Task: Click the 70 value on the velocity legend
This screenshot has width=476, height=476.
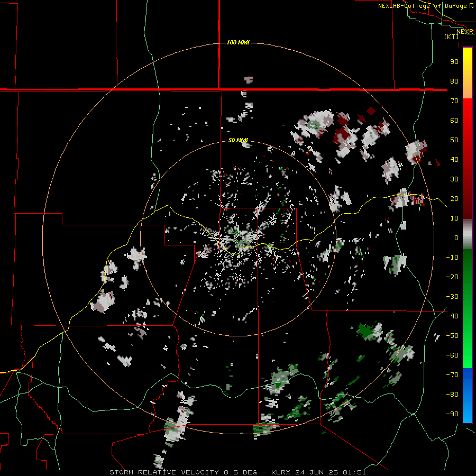Action: pyautogui.click(x=454, y=101)
